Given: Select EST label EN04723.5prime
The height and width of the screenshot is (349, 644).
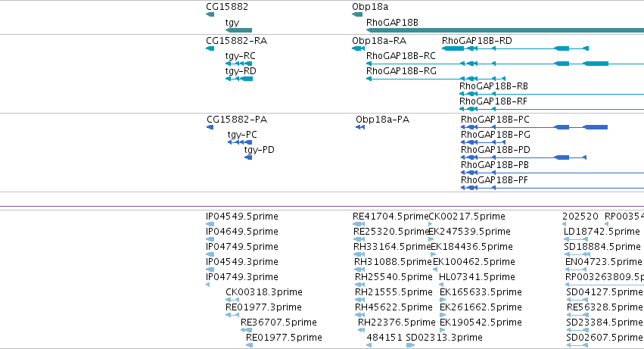Looking at the screenshot, I should coord(604,262).
